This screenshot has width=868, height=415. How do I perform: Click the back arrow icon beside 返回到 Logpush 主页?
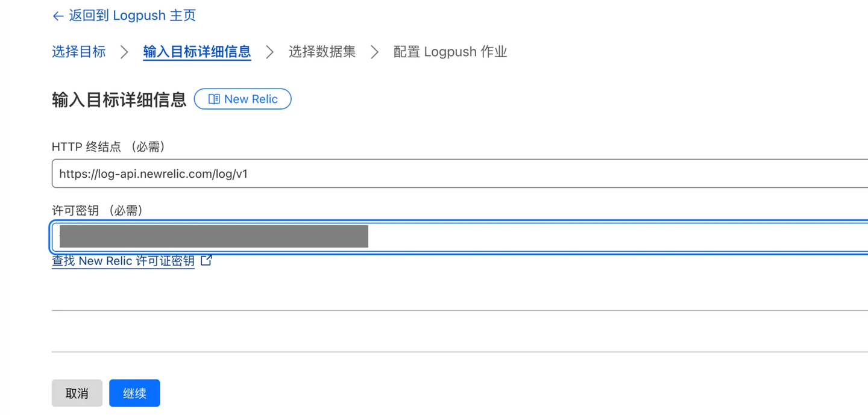point(57,16)
